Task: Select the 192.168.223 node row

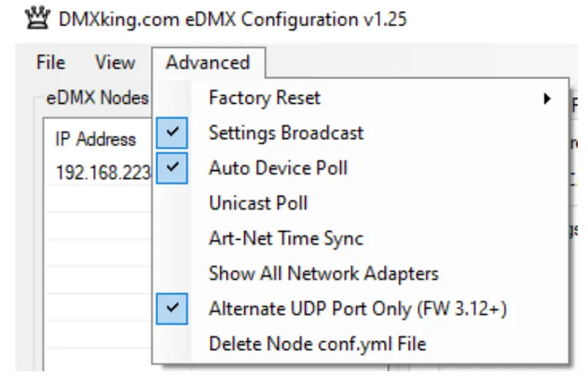Action: [x=102, y=173]
